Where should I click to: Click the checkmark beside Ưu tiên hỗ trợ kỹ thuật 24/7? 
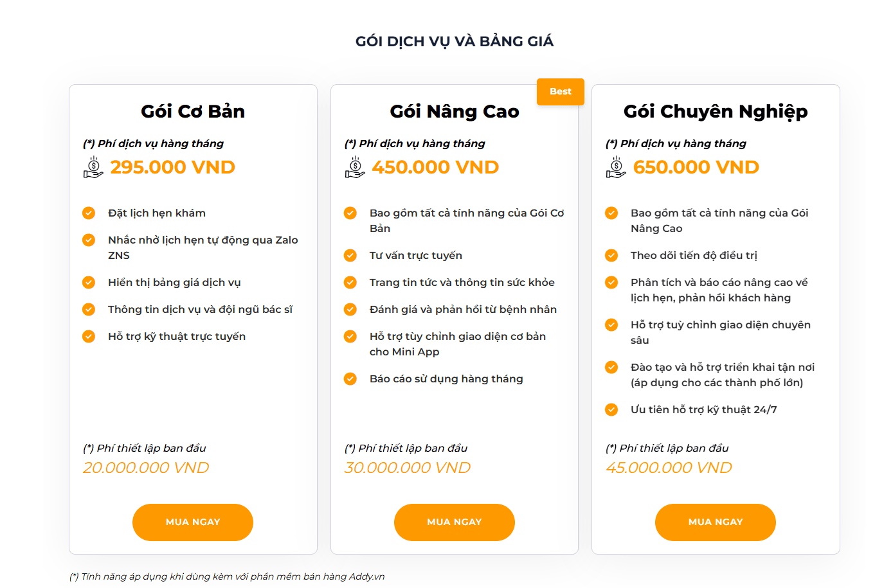coord(611,409)
